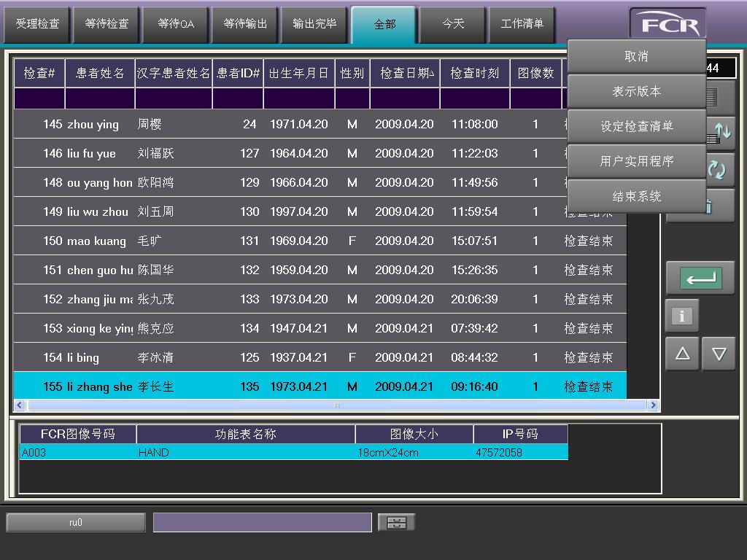Sort by the 患者ID# column header
The width and height of the screenshot is (747, 560).
[238, 74]
